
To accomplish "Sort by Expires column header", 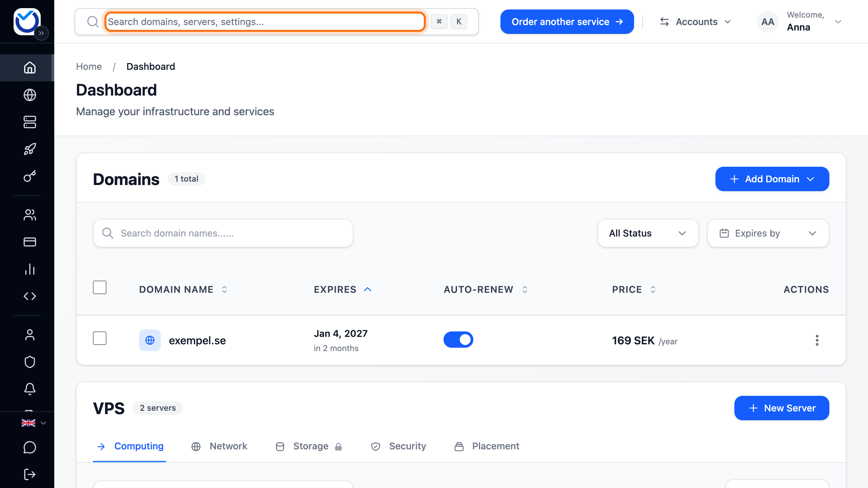I will (343, 289).
